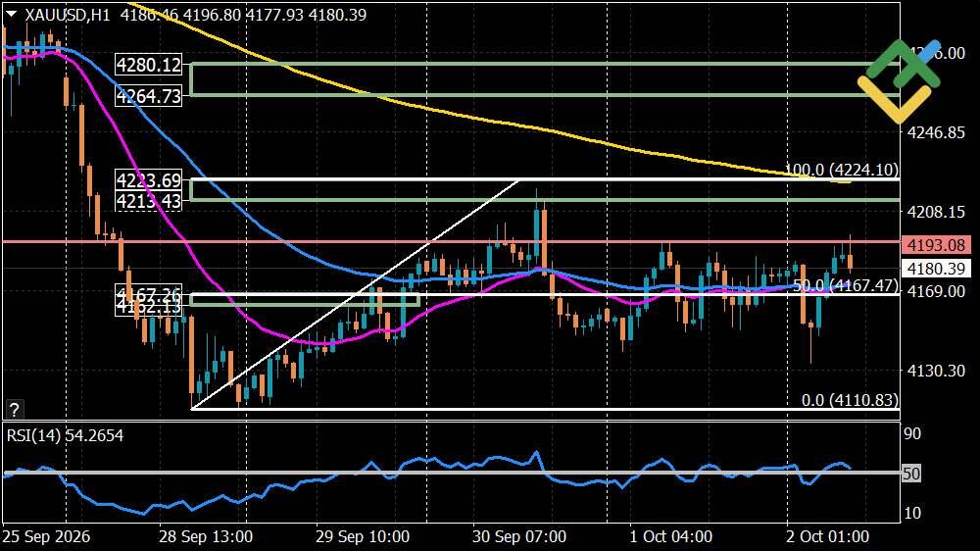Click the 29 Sep 10:00 time label
The width and height of the screenshot is (980, 551).
point(363,536)
